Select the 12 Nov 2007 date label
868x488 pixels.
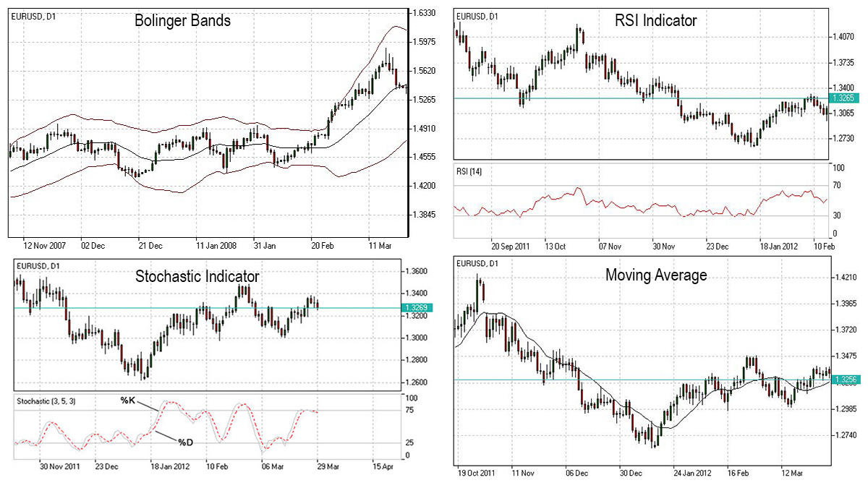click(x=44, y=245)
